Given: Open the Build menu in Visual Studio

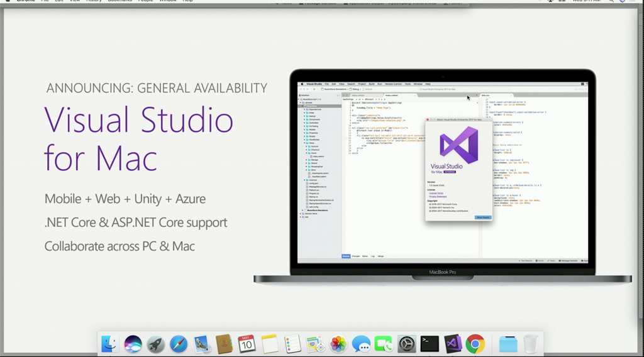Looking at the screenshot, I should (x=372, y=84).
